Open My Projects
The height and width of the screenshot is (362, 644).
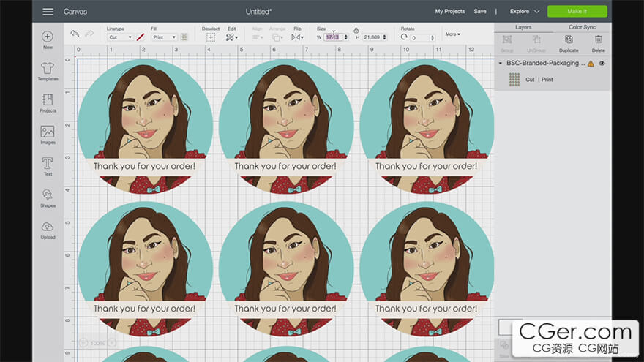(x=450, y=12)
